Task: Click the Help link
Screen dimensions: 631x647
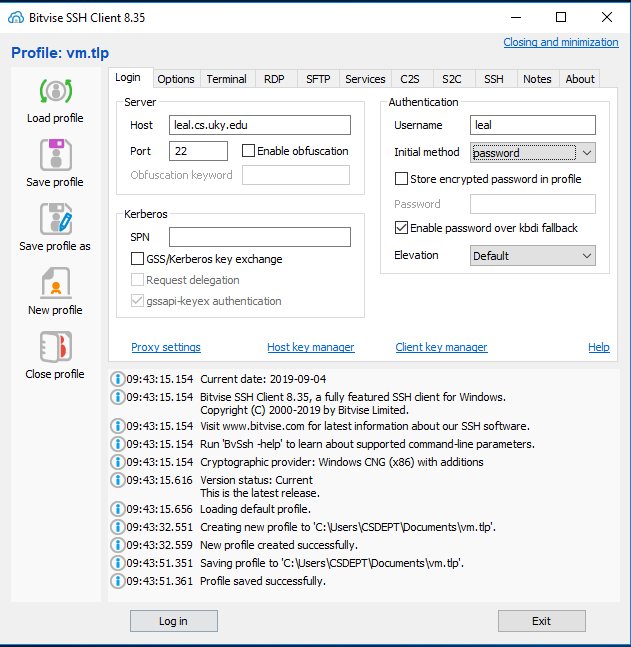Action: click(x=599, y=347)
